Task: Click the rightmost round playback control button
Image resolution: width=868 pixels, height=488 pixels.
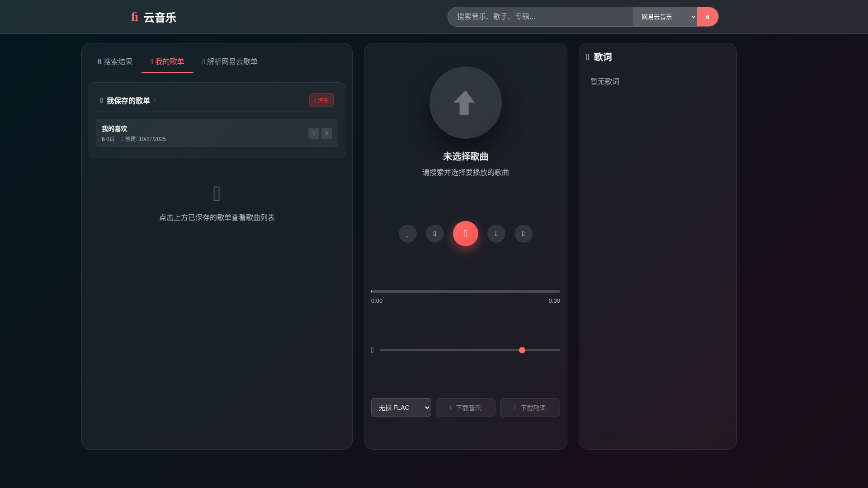Action: pyautogui.click(x=523, y=234)
